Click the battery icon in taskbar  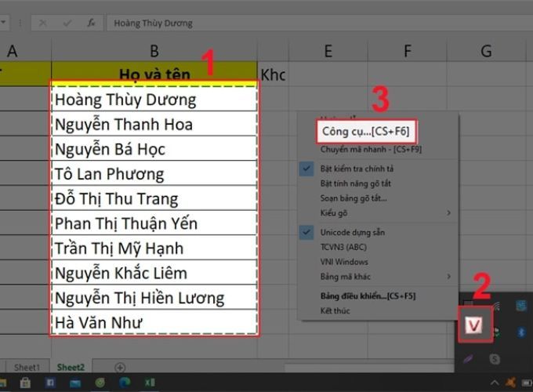(x=528, y=383)
